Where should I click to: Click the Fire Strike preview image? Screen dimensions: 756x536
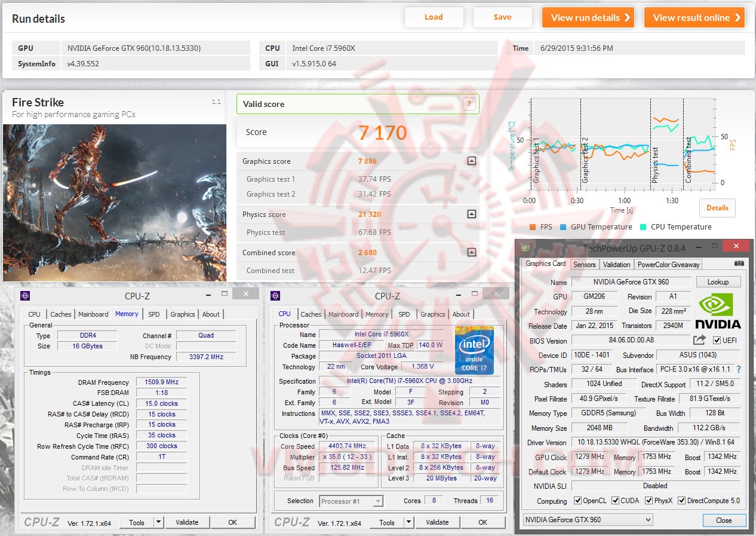click(x=115, y=203)
